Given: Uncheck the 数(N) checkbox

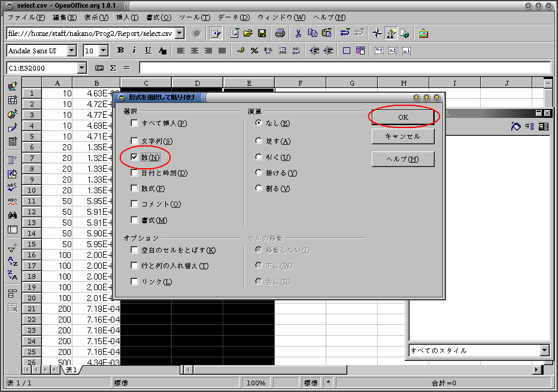Looking at the screenshot, I should click(134, 157).
